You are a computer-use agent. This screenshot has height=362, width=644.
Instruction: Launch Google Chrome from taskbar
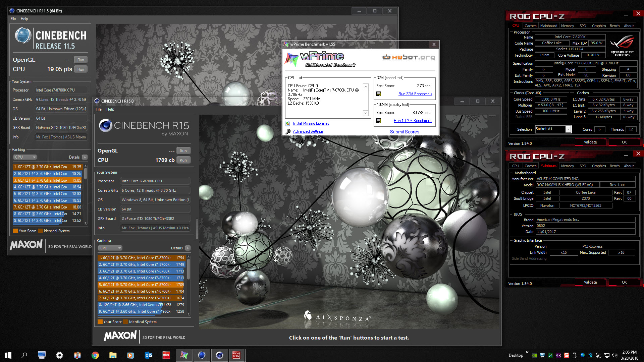[95, 355]
